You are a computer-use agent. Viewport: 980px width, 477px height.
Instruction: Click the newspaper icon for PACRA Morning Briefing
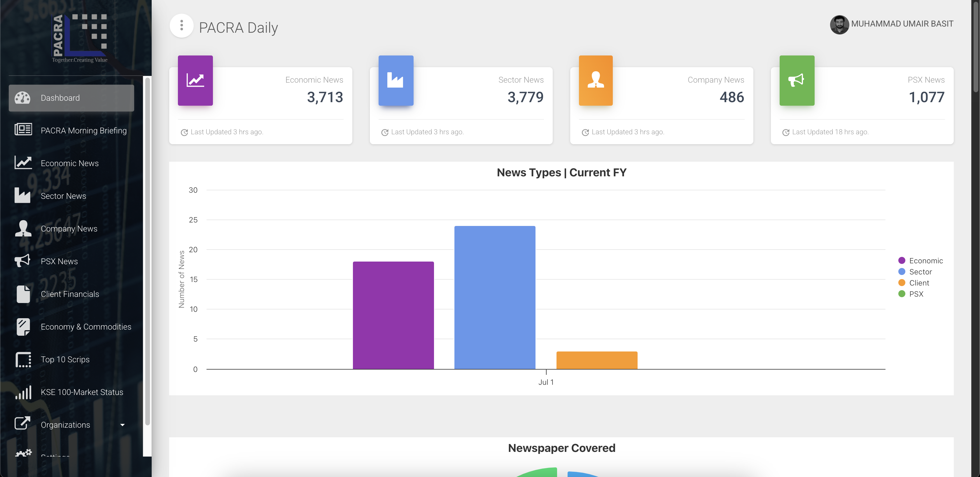tap(23, 129)
